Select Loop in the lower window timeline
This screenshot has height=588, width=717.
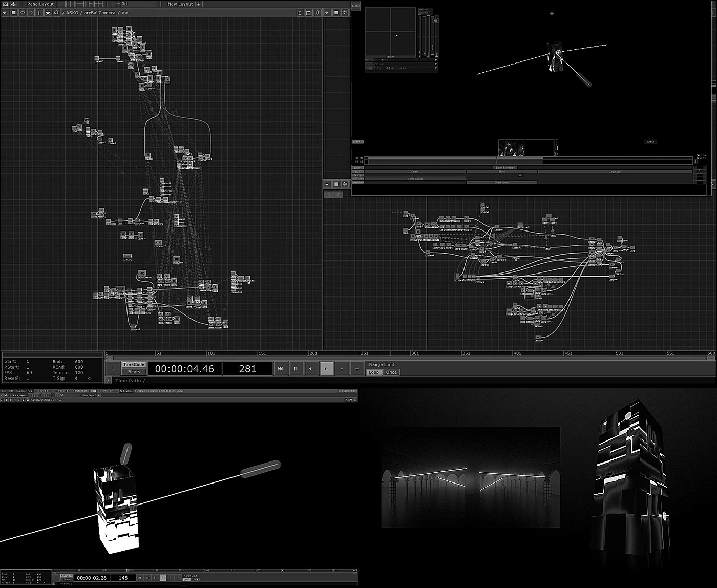click(187, 579)
